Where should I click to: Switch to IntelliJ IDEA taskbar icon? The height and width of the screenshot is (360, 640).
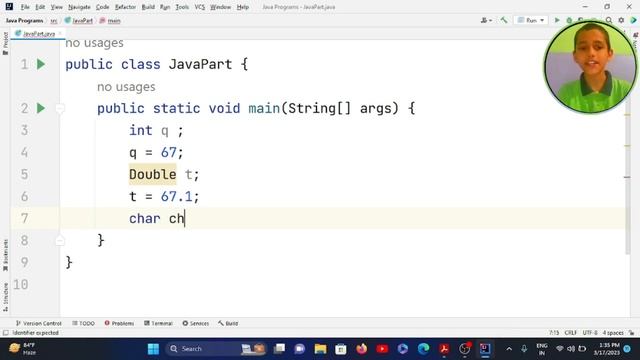point(485,349)
